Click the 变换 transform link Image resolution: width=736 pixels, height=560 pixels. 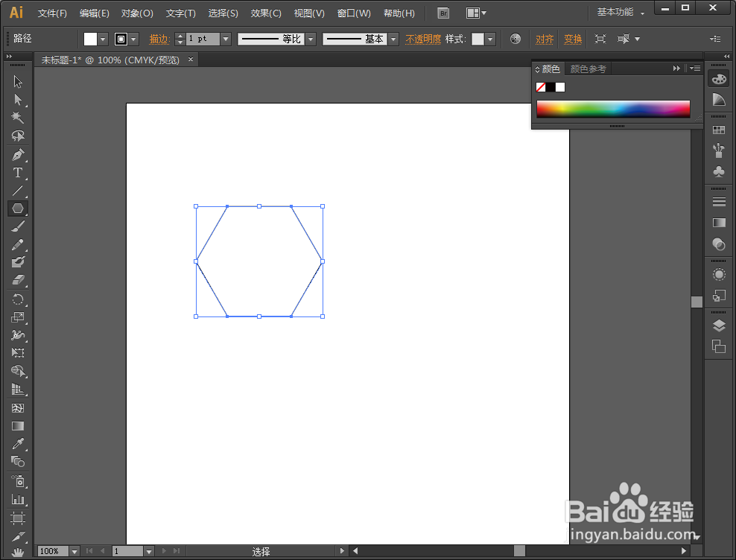[x=573, y=39]
